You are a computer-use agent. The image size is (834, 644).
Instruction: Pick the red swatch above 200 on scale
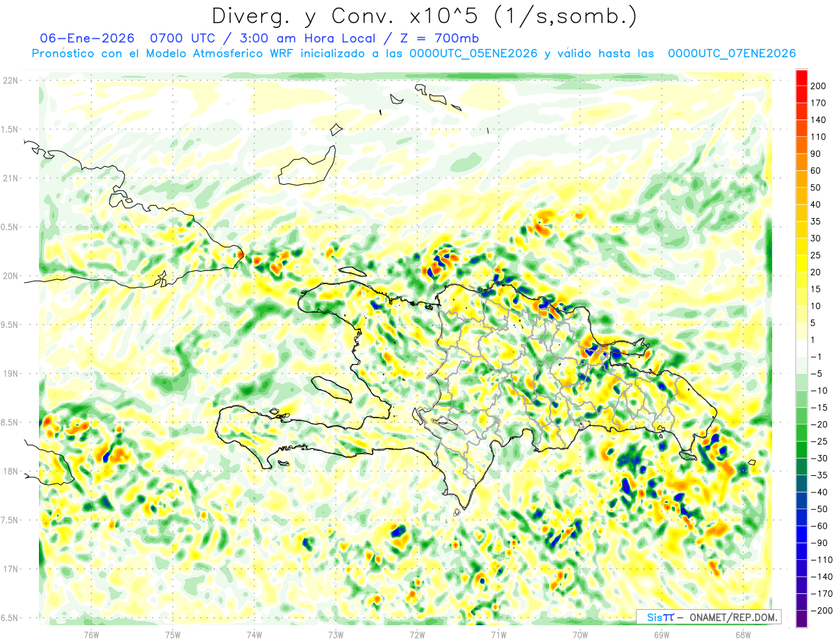(x=801, y=78)
